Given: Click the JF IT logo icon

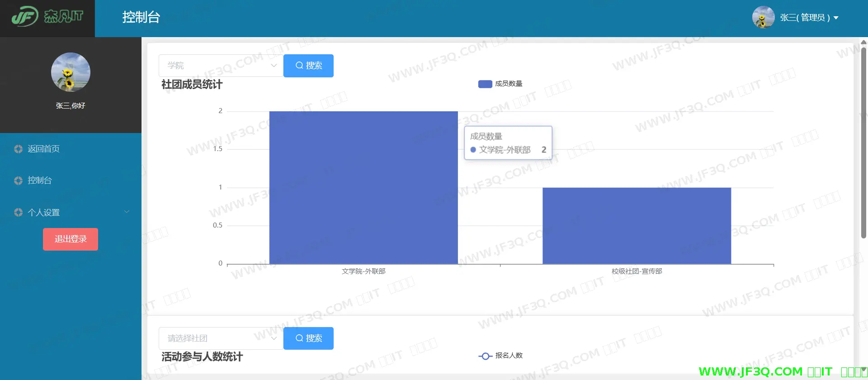Looking at the screenshot, I should pos(25,17).
